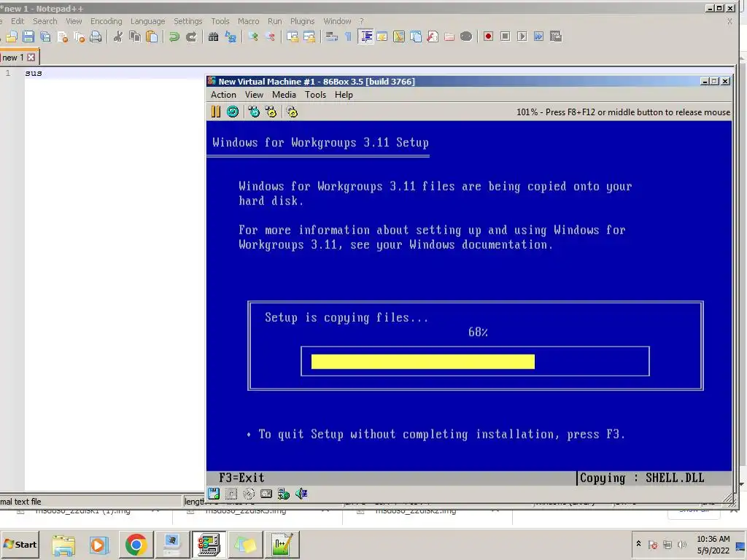Viewport: 747px width, 560px height.
Task: Toggle indent guide icon in Notepad++
Action: tap(365, 36)
